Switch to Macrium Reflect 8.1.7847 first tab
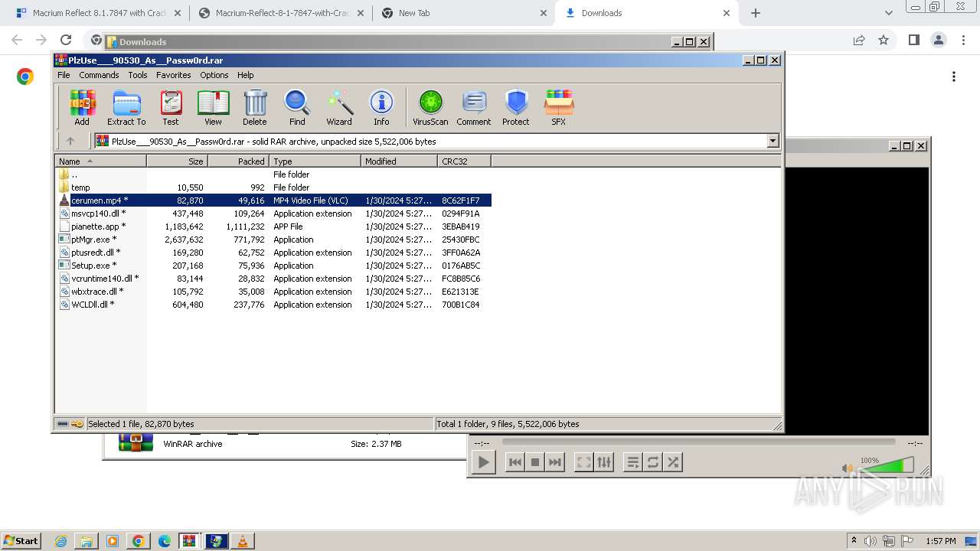Viewport: 980px width, 551px height. click(x=97, y=13)
